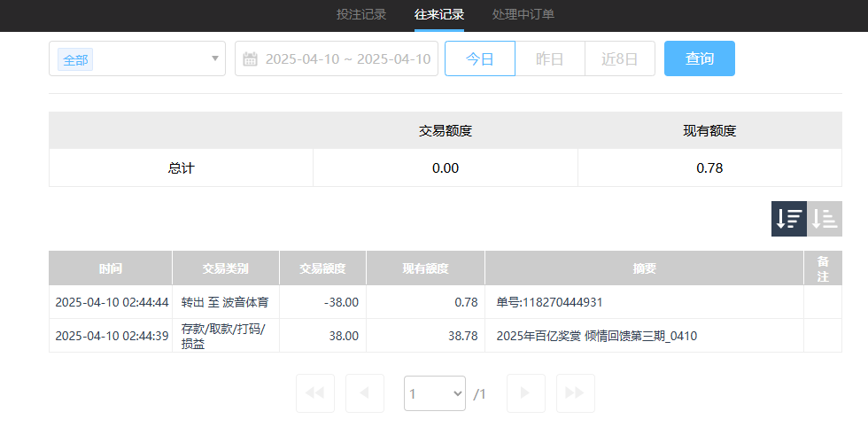Open the 全部 category dropdown
The image size is (868, 435).
(137, 59)
